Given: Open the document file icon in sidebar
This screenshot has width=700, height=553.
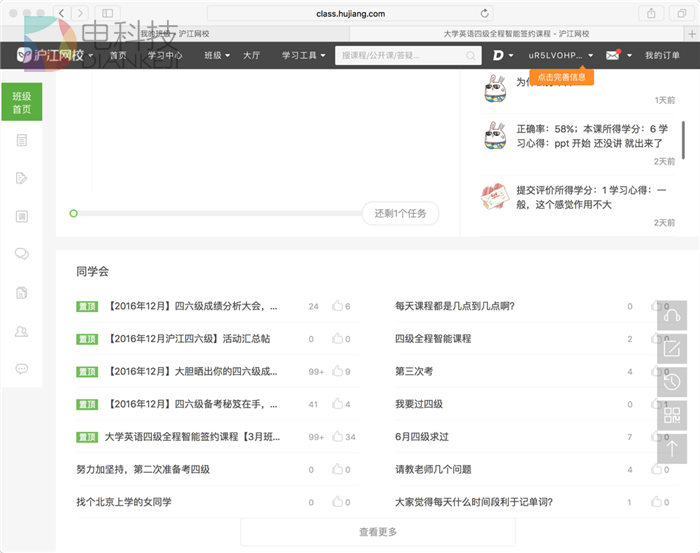Looking at the screenshot, I should coord(21,293).
